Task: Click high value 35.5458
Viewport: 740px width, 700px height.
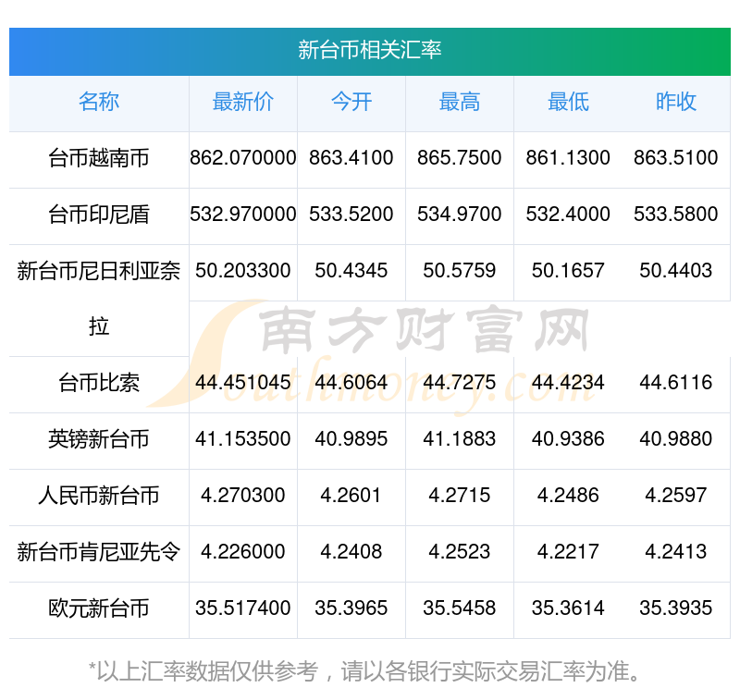Action: point(459,608)
